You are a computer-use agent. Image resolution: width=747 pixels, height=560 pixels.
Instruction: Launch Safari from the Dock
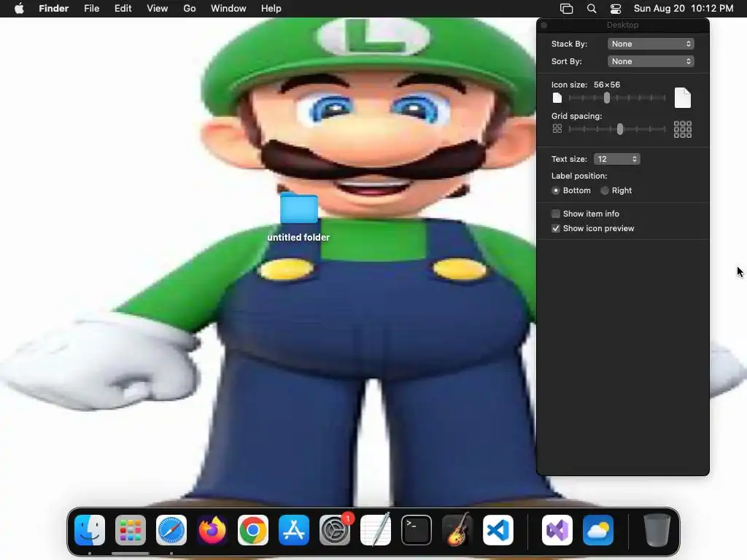(x=171, y=530)
